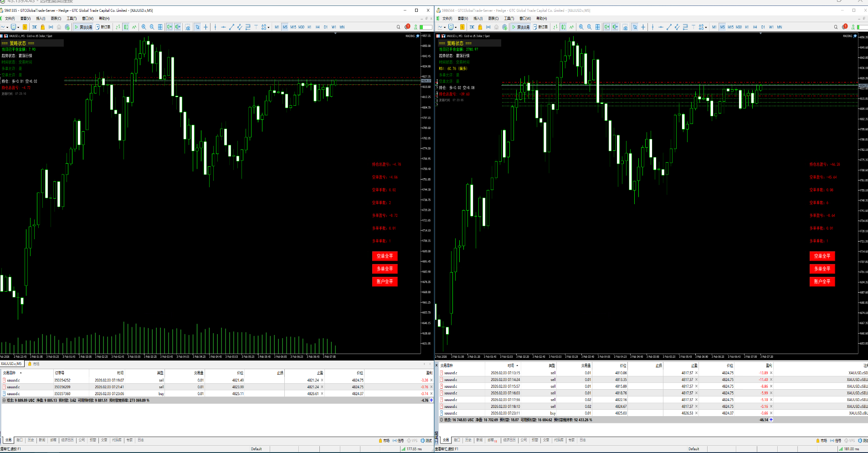Select text label tool in right window

(693, 27)
